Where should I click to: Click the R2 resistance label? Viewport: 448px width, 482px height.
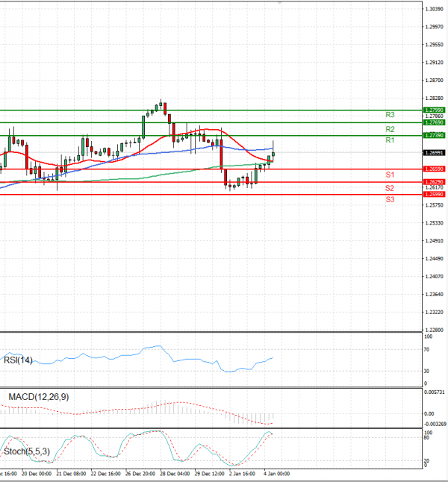pyautogui.click(x=390, y=129)
